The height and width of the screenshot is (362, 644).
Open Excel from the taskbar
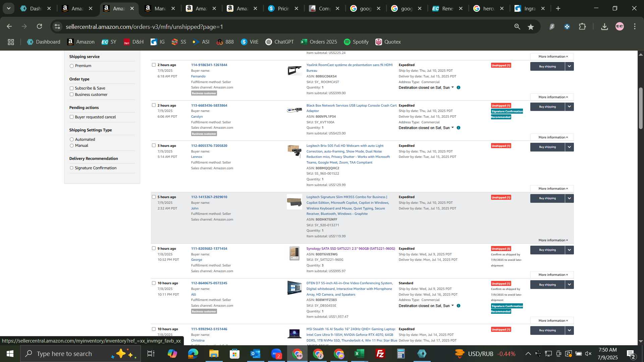pos(360,354)
